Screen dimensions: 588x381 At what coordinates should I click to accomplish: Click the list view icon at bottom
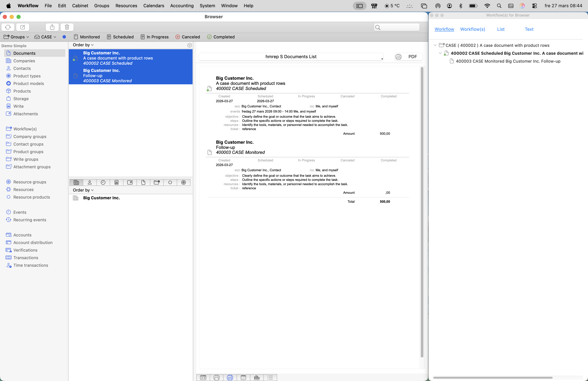click(x=270, y=377)
